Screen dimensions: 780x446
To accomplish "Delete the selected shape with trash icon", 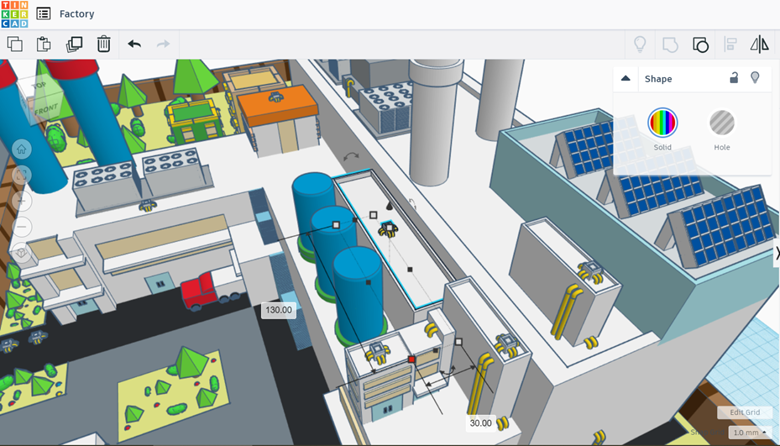I will (103, 44).
